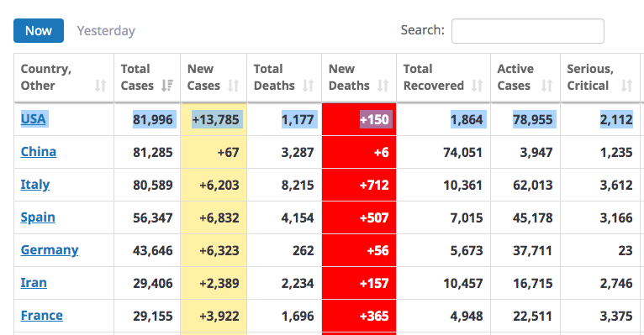Select Germany total cases 43,646
The image size is (644, 335).
tap(153, 250)
